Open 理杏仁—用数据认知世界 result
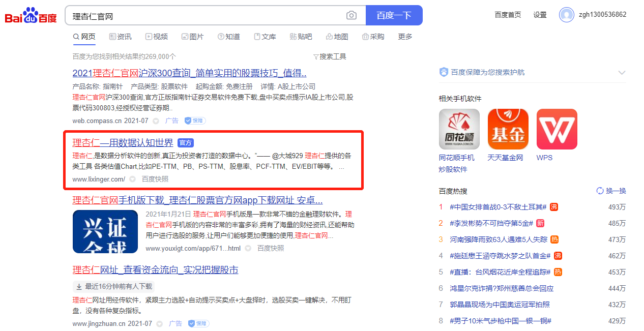Viewport: 644px width, 331px height. (123, 143)
